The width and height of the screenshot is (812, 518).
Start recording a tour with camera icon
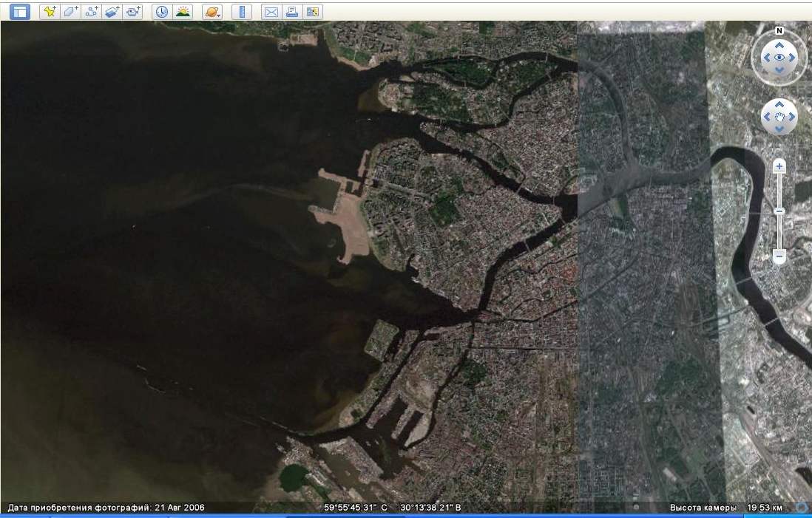[132, 12]
